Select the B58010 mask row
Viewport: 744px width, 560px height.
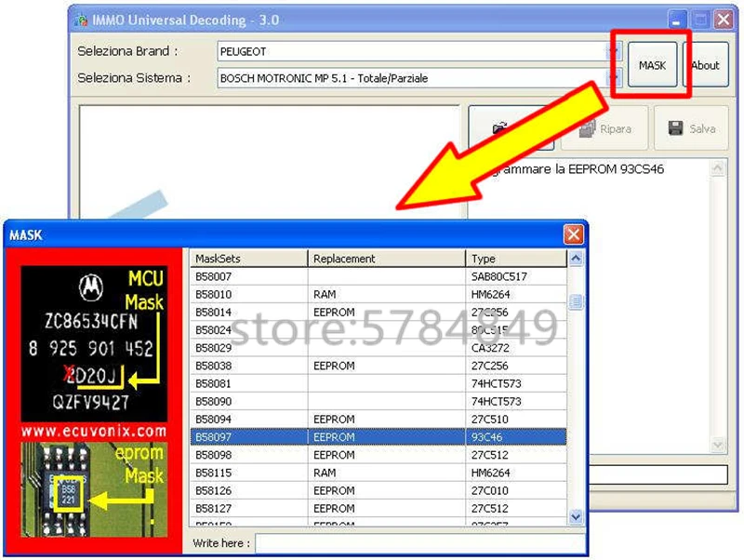pyautogui.click(x=379, y=294)
